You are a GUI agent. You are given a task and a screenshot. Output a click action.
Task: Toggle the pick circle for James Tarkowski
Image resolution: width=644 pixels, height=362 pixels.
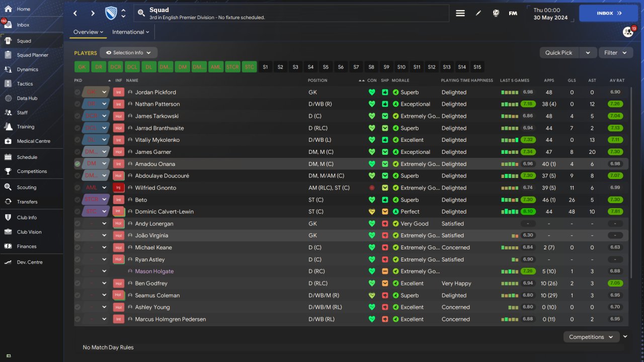[77, 116]
